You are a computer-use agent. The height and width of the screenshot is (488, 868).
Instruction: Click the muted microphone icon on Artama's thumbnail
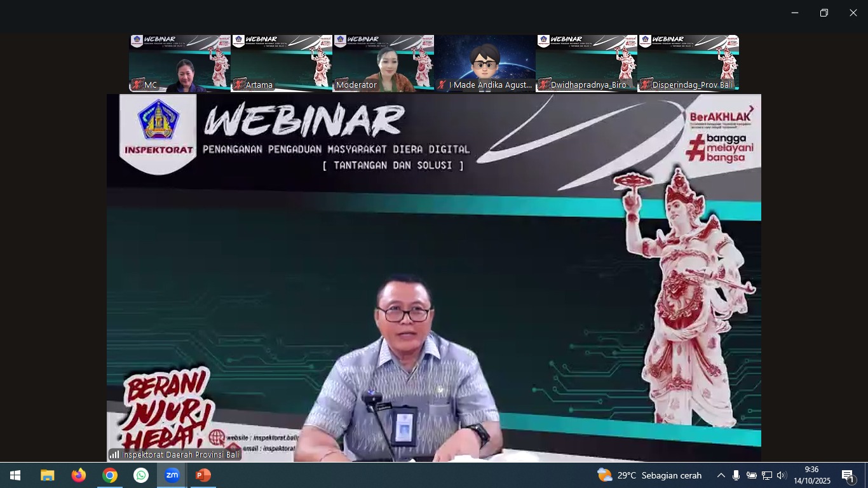(239, 85)
